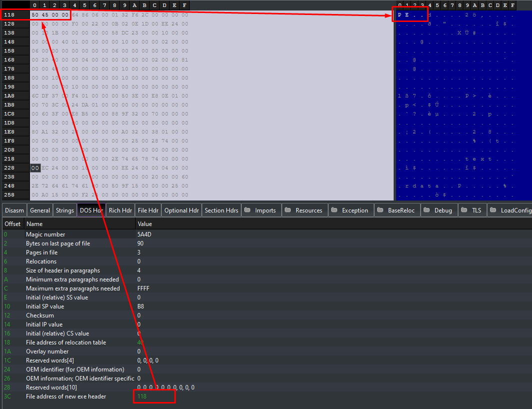Select the DOS Hdr tab

pyautogui.click(x=91, y=210)
